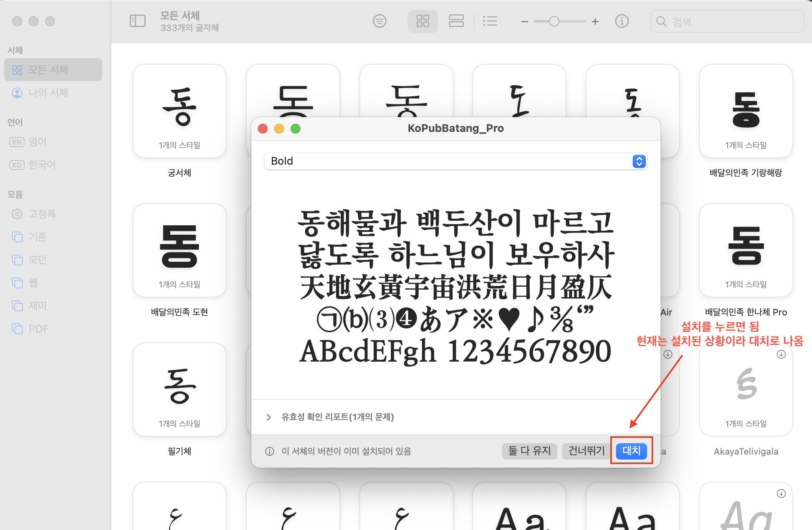
Task: Click the font info icon
Action: tap(622, 21)
